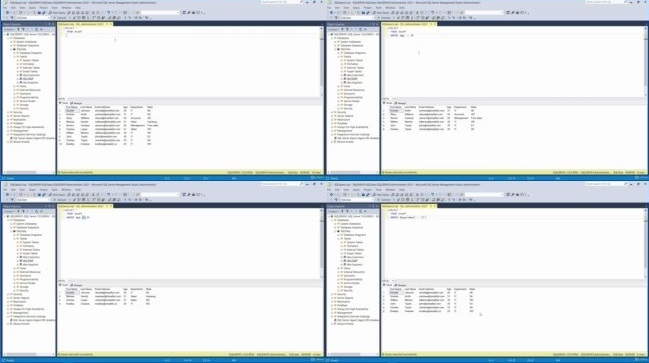649x363 pixels.
Task: Click the Save icon in top-right window toolbar
Action: coord(363,13)
